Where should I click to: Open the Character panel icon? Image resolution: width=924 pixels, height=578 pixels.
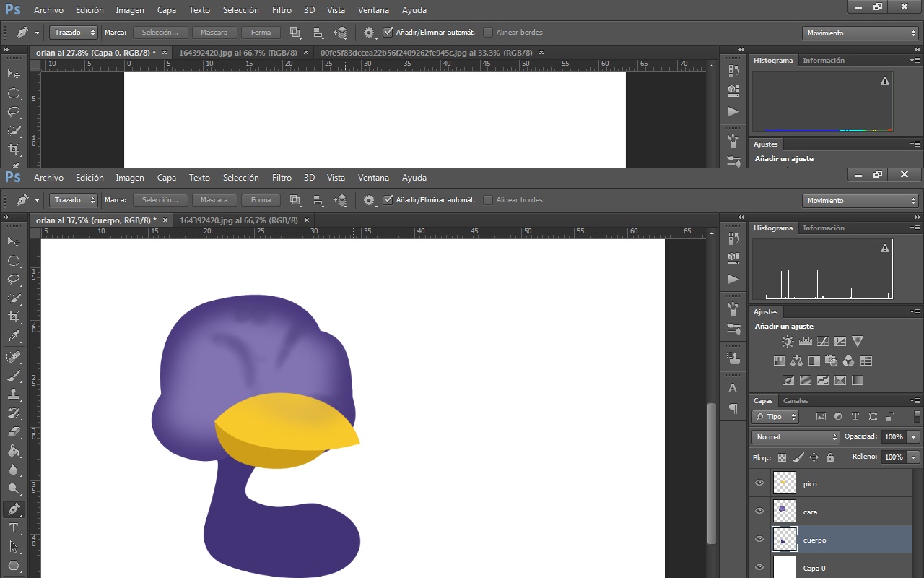coord(733,389)
